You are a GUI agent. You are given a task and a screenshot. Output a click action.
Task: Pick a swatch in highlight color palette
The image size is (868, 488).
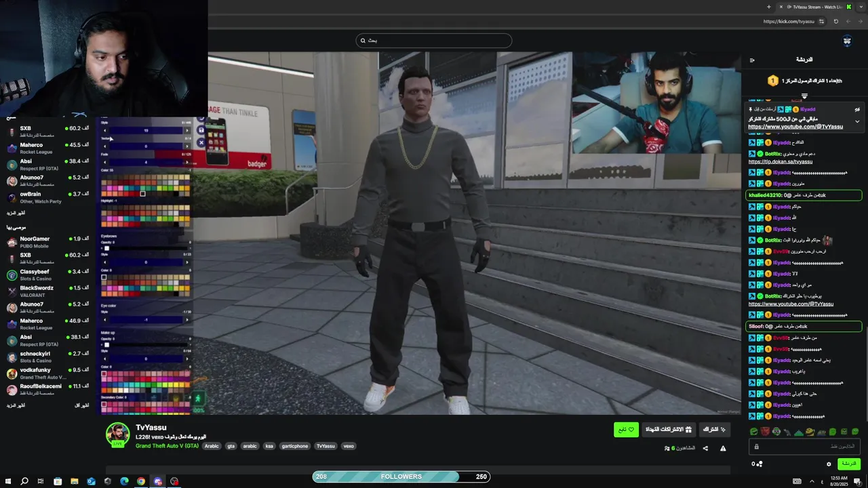(x=146, y=216)
